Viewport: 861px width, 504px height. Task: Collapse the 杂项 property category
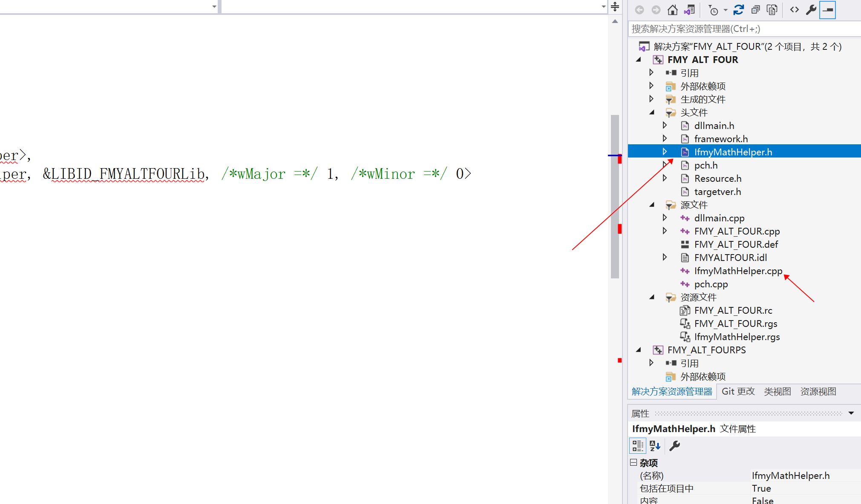[x=634, y=462]
